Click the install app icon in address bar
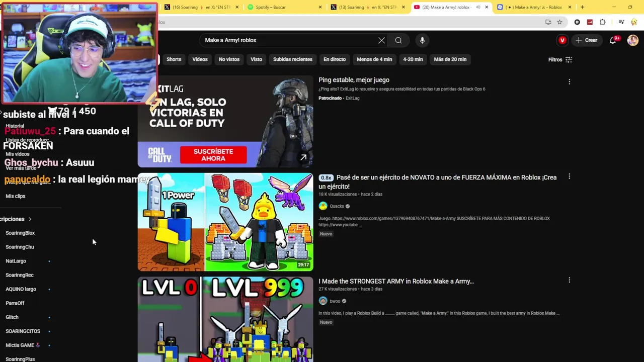 [x=548, y=22]
